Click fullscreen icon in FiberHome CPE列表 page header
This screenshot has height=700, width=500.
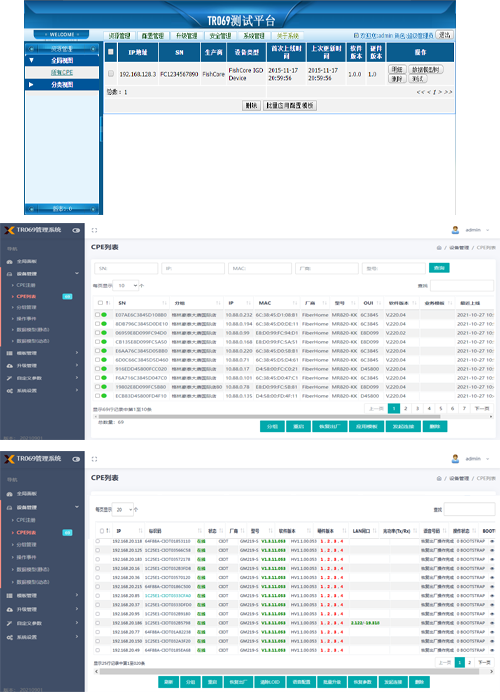(94, 230)
